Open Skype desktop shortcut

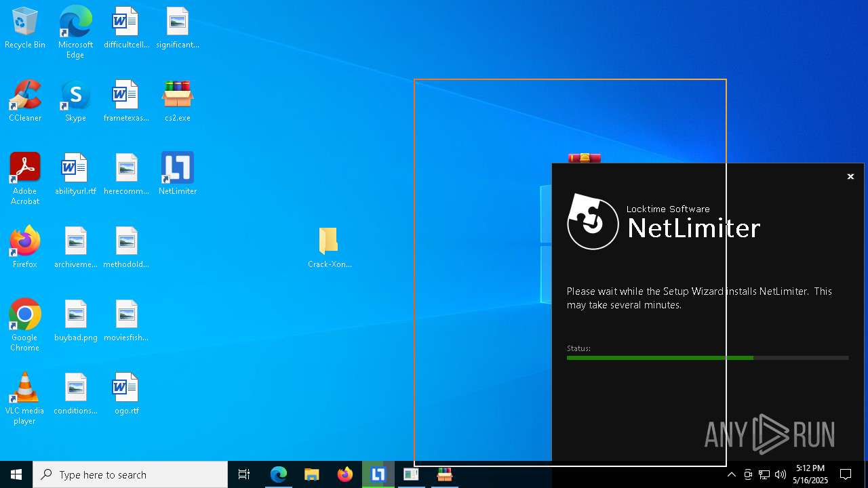[75, 102]
